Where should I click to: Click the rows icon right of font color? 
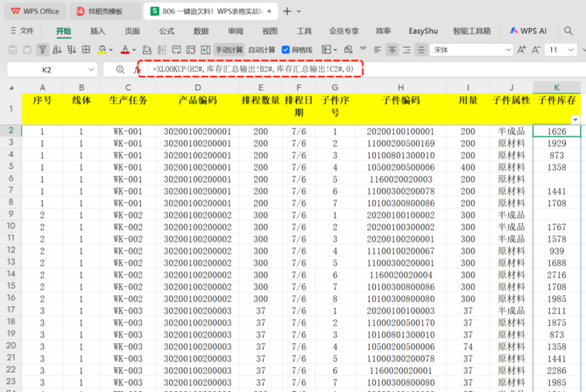pyautogui.click(x=147, y=50)
